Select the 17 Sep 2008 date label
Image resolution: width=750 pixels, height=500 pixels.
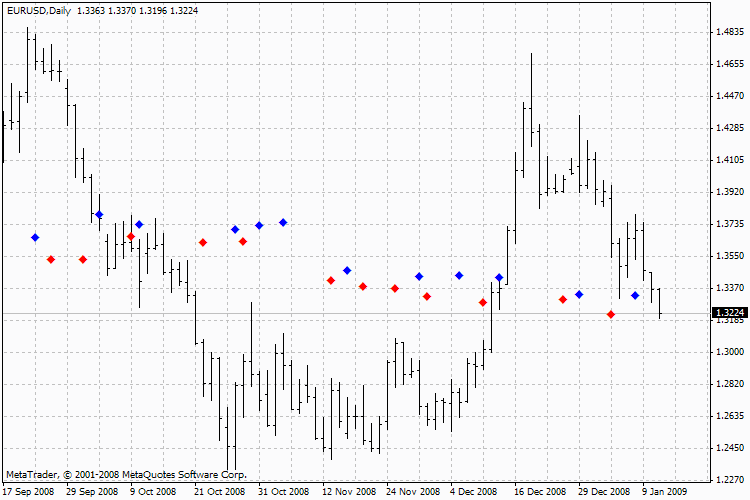point(28,492)
